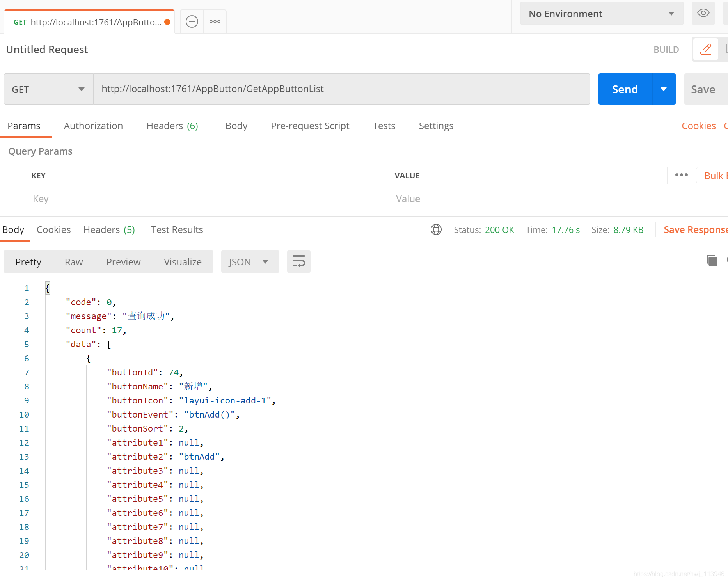Select the Visualize response view
Viewport: 728px width, 581px height.
point(183,261)
